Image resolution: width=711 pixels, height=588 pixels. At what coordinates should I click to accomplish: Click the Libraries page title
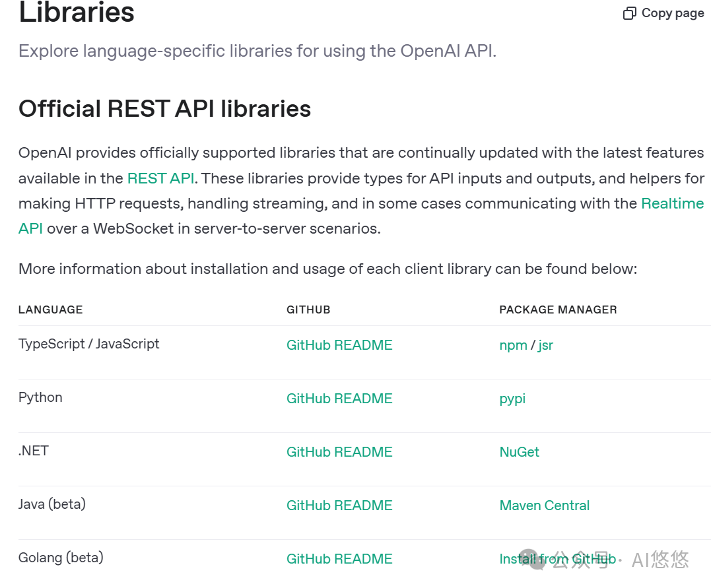77,13
